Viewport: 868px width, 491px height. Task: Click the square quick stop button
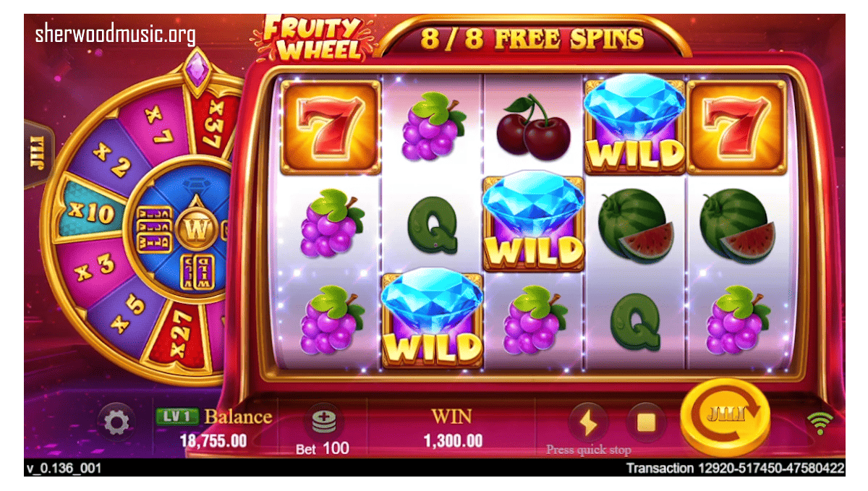(644, 422)
